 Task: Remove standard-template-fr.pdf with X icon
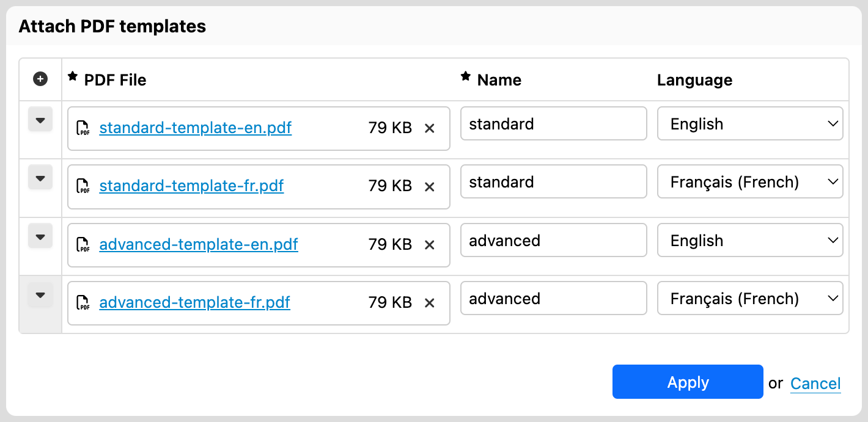(430, 186)
